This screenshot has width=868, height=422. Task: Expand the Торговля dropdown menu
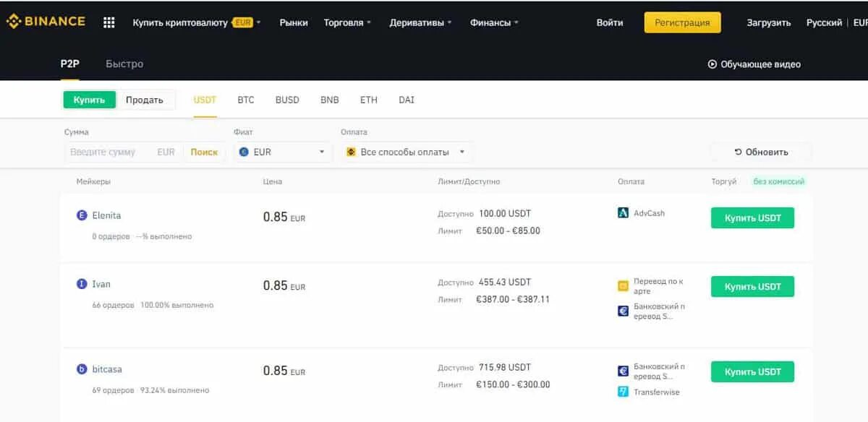[347, 22]
